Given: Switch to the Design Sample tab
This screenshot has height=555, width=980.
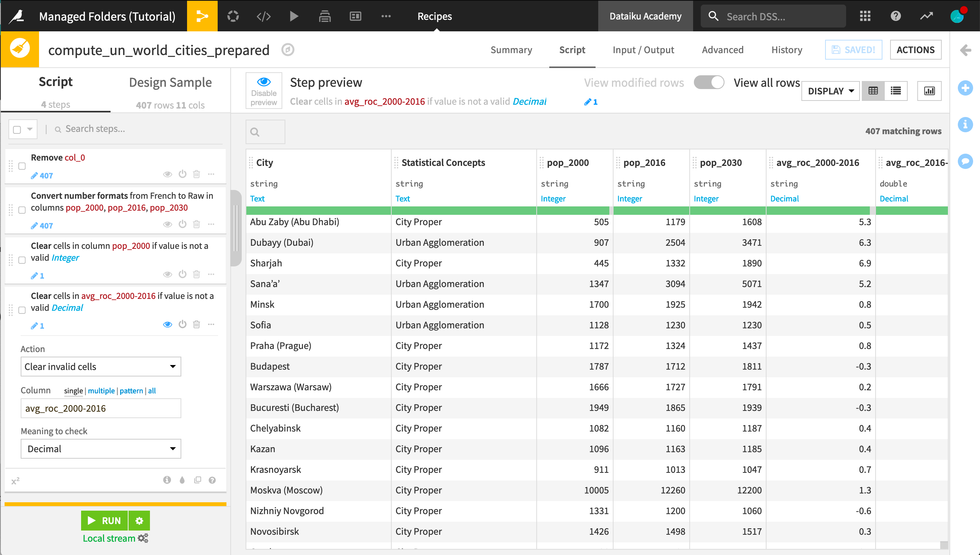Looking at the screenshot, I should tap(170, 82).
